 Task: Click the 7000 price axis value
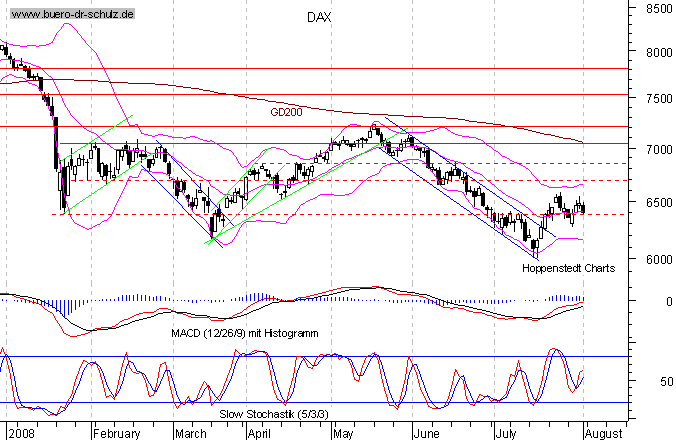pos(655,150)
